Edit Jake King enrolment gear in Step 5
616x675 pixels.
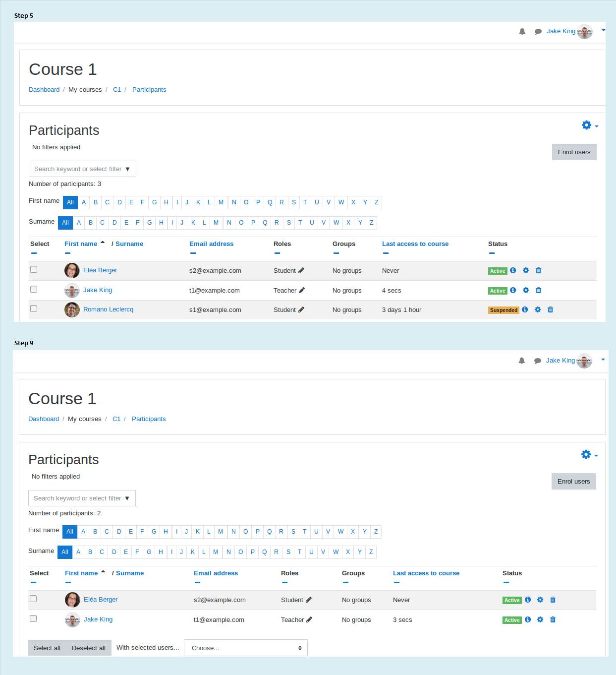tap(526, 290)
